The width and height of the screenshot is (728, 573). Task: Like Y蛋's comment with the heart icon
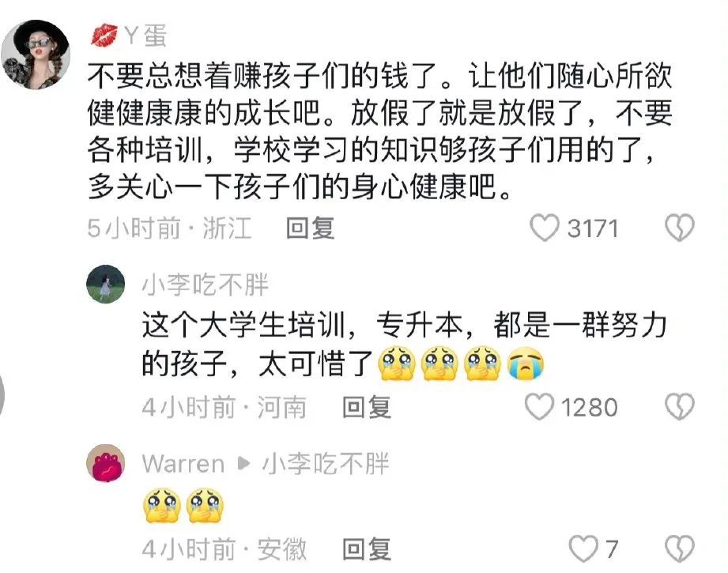544,228
